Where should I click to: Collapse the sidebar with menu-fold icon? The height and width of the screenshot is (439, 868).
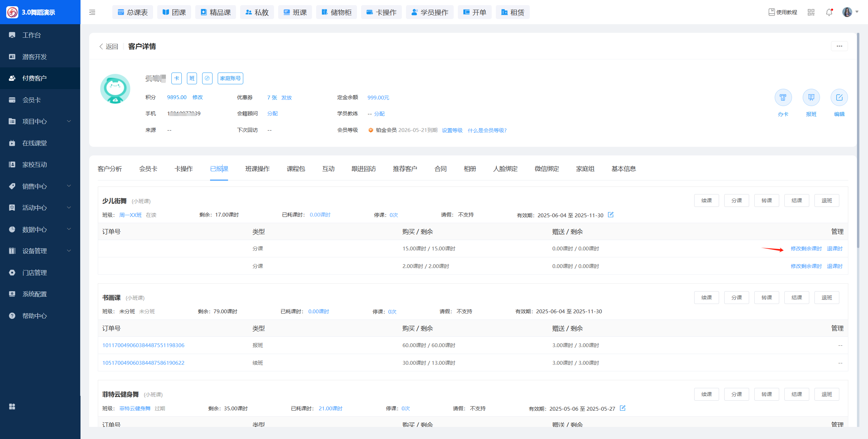(92, 12)
